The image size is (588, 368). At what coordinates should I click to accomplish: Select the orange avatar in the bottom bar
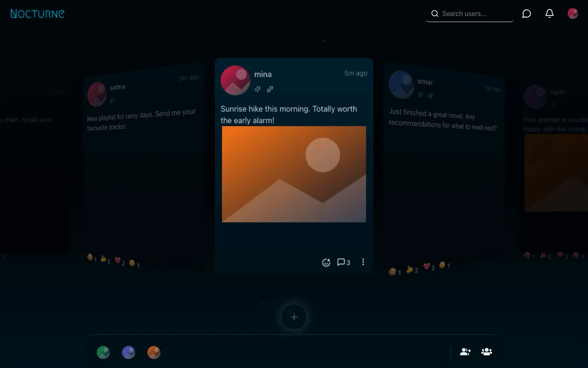(x=154, y=352)
